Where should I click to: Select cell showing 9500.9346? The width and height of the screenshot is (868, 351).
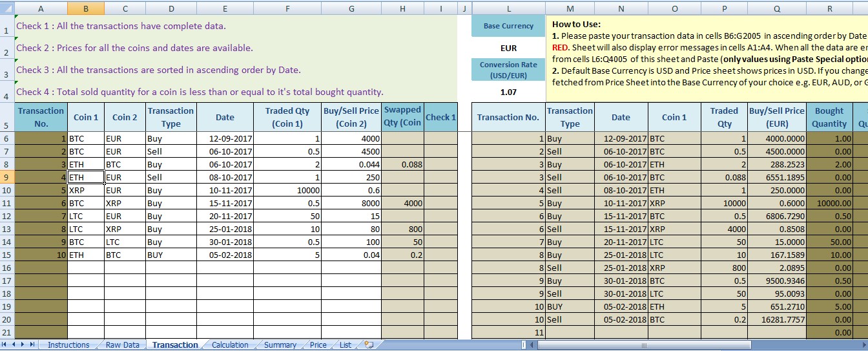[776, 281]
